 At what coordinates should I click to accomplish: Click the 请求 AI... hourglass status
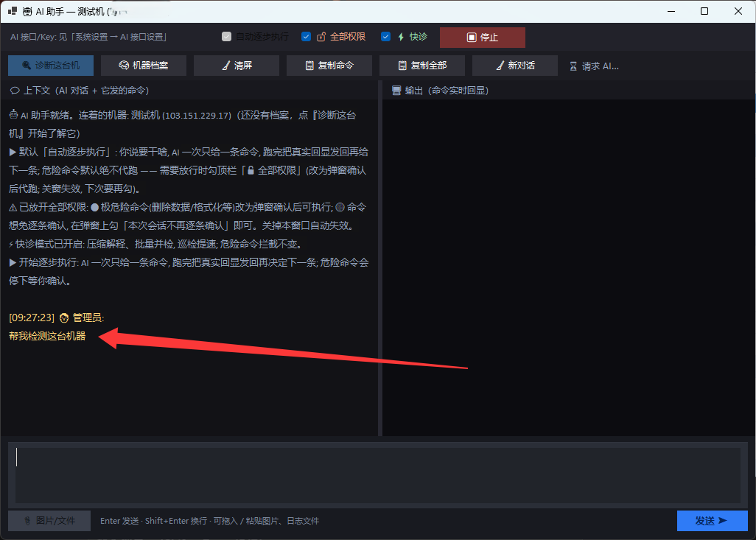pos(594,66)
